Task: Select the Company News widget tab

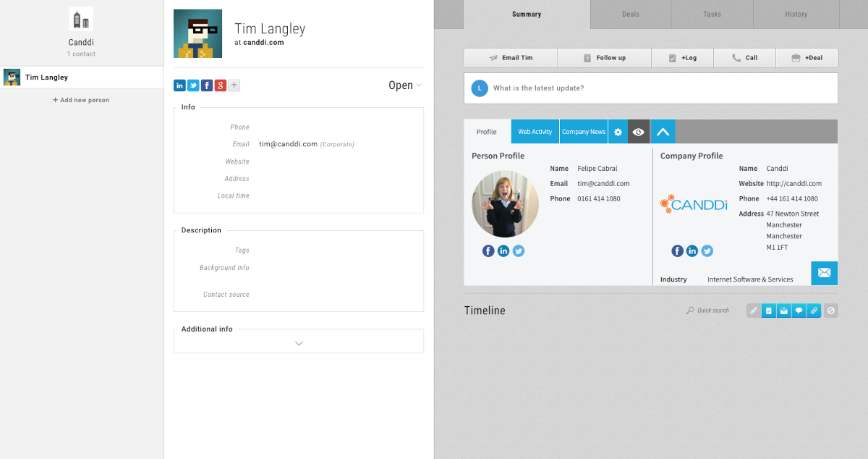Action: 584,132
